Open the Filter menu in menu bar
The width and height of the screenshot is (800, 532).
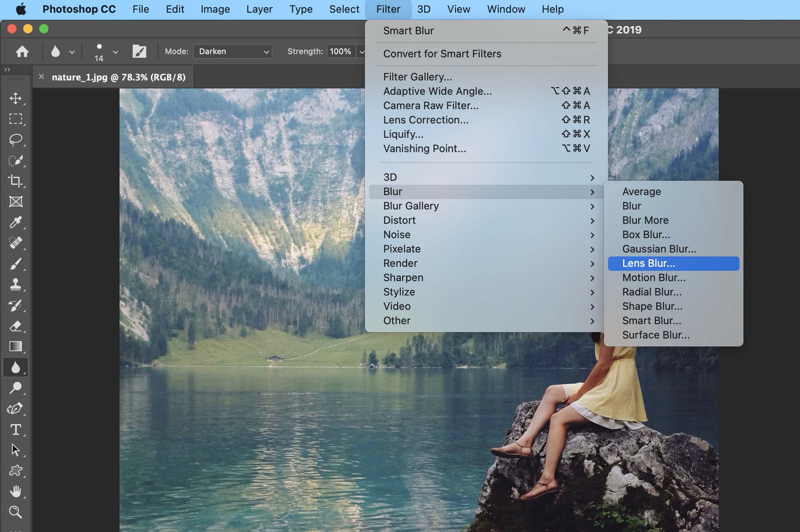[387, 9]
